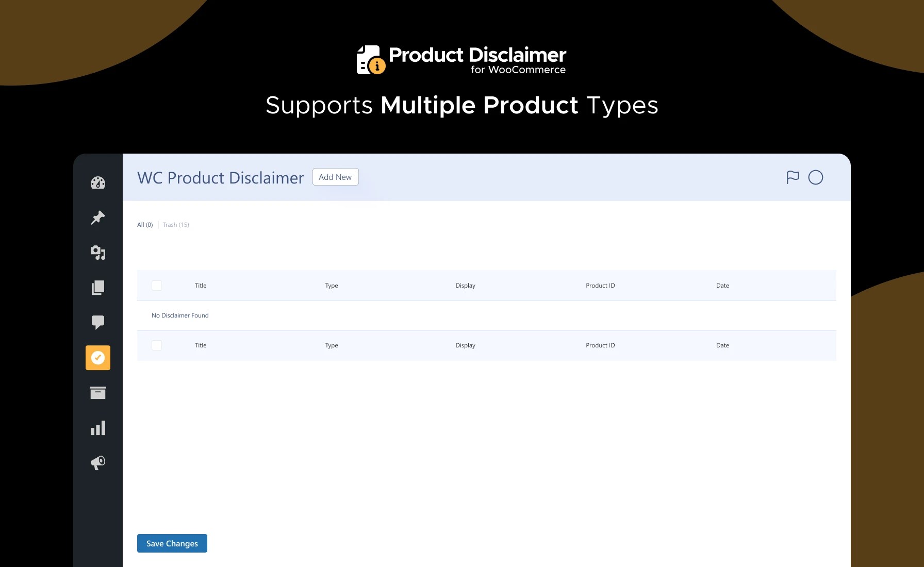Open the Pages stacked-sheets sidebar icon
Screen dimensions: 924x567
98,288
